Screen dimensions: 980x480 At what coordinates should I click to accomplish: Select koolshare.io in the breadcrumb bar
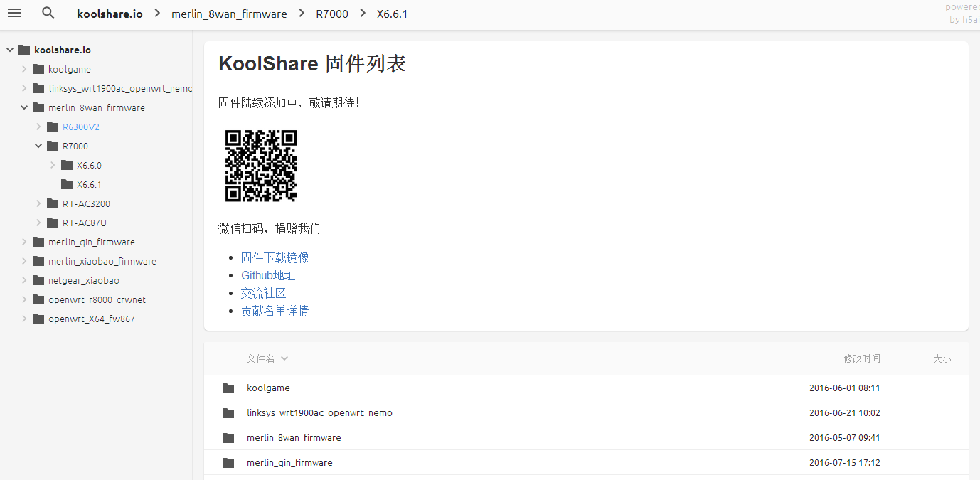(x=110, y=14)
